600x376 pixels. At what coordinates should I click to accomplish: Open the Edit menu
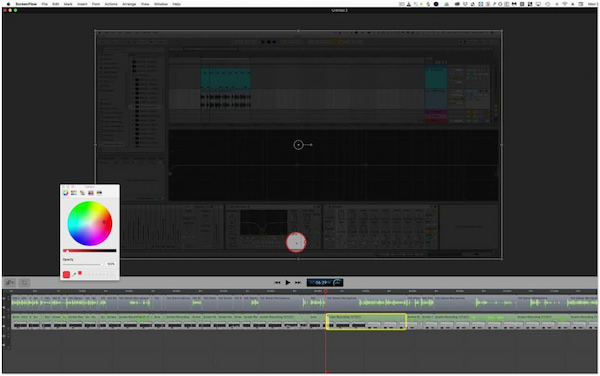pos(55,4)
